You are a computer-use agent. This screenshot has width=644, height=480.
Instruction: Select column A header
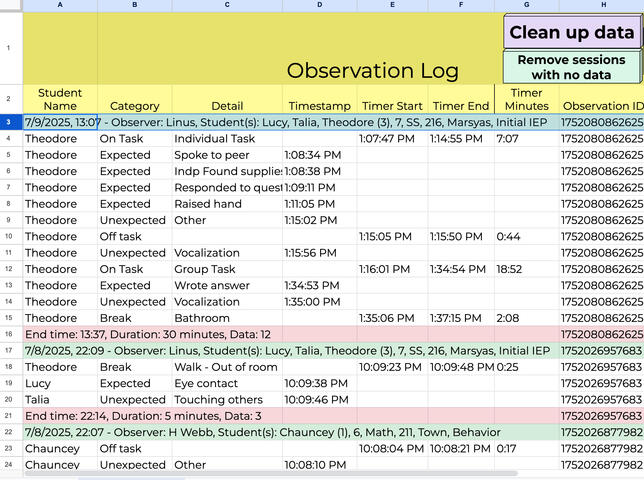(x=60, y=5)
